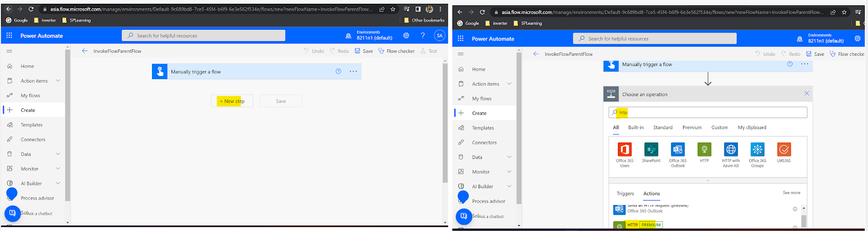Viewport: 868px width, 231px height.
Task: Open the chatbot bubble in right window
Action: [464, 216]
